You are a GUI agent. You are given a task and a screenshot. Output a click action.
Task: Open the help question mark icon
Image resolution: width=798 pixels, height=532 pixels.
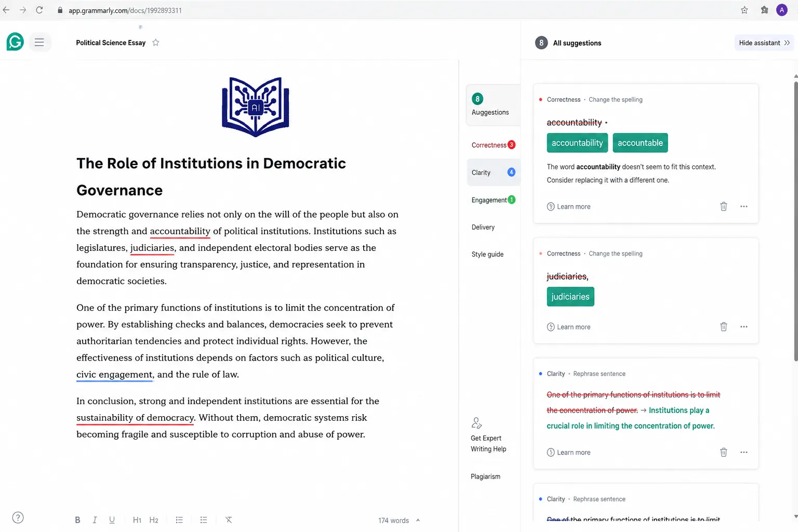tap(18, 517)
